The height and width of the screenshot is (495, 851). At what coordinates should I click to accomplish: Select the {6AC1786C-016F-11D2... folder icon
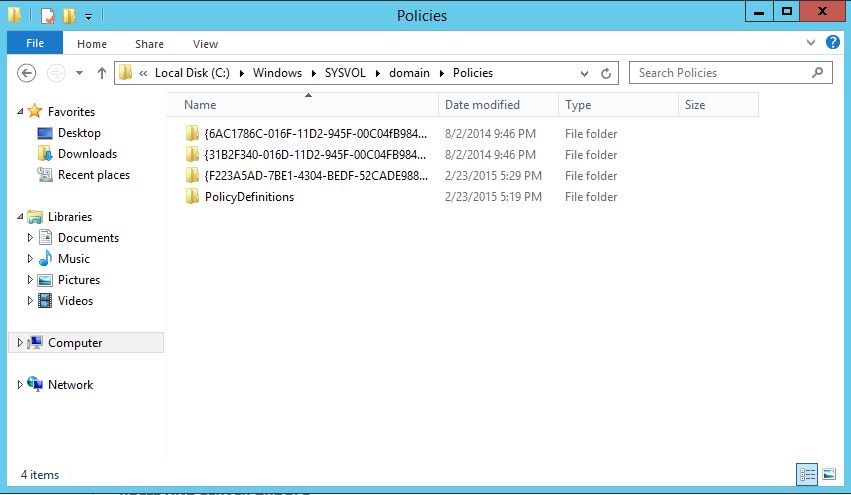192,133
